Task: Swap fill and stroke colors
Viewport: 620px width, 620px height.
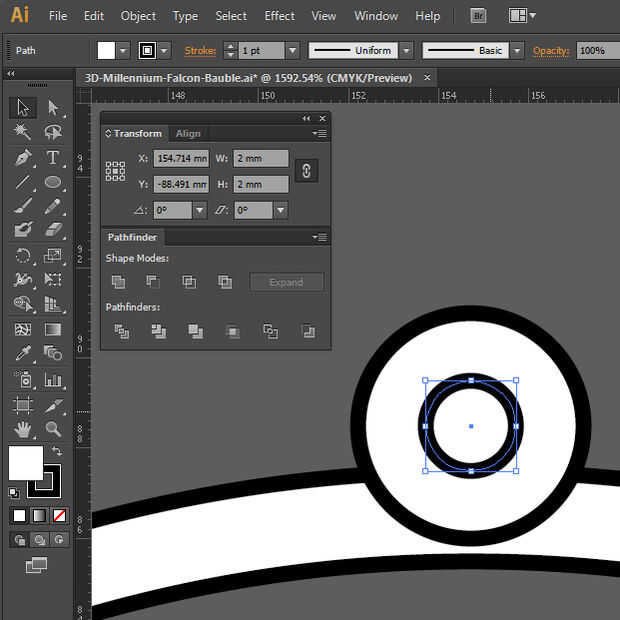Action: pyautogui.click(x=57, y=452)
